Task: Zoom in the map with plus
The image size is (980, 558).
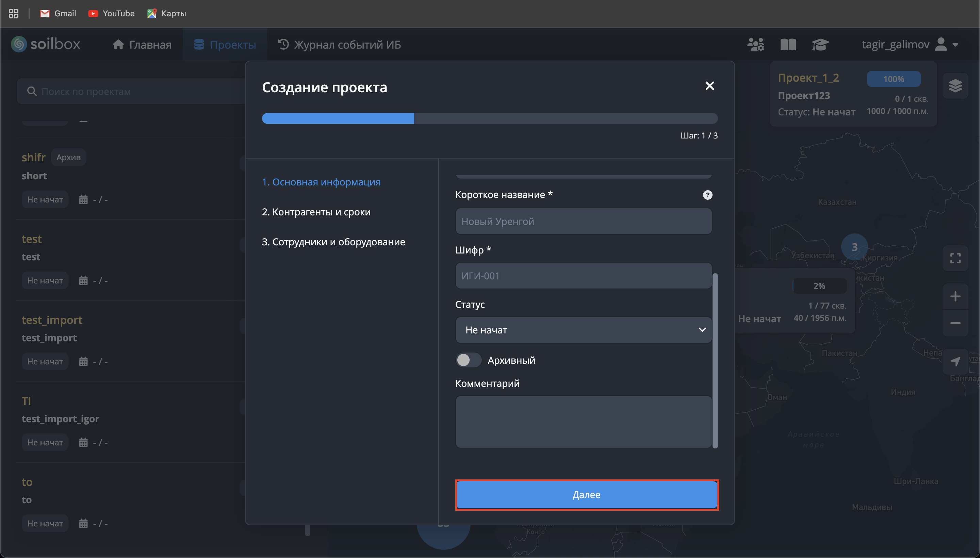Action: [955, 296]
